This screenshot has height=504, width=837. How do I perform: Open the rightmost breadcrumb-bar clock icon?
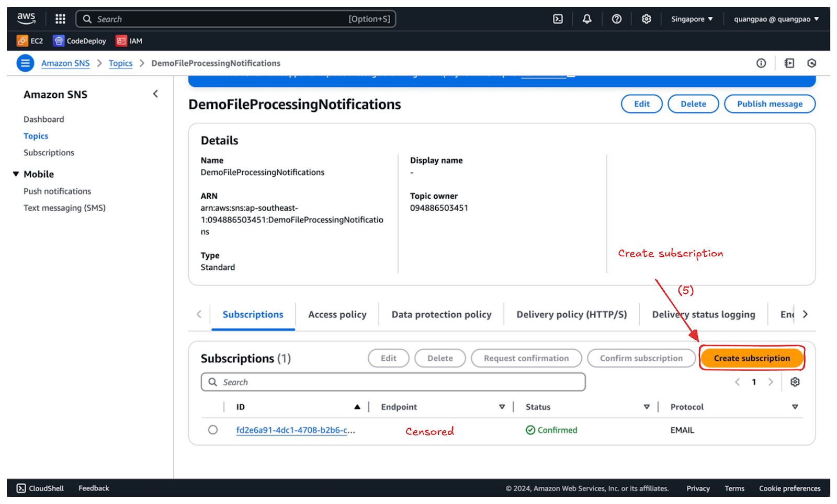tap(812, 63)
